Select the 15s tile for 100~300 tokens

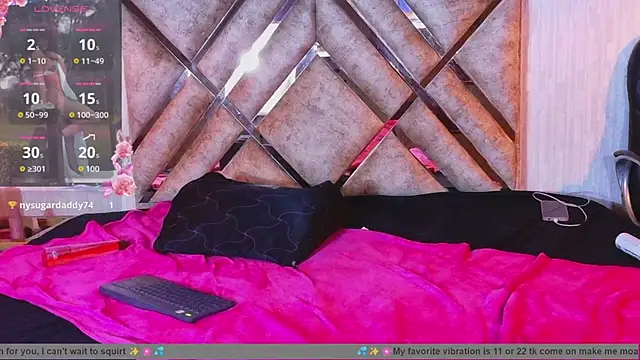pos(89,102)
